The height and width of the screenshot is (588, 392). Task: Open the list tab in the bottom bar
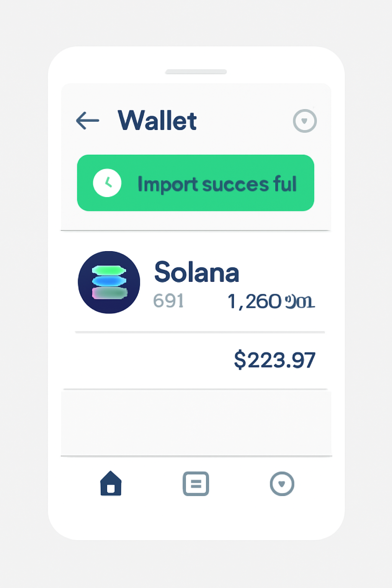click(x=196, y=484)
